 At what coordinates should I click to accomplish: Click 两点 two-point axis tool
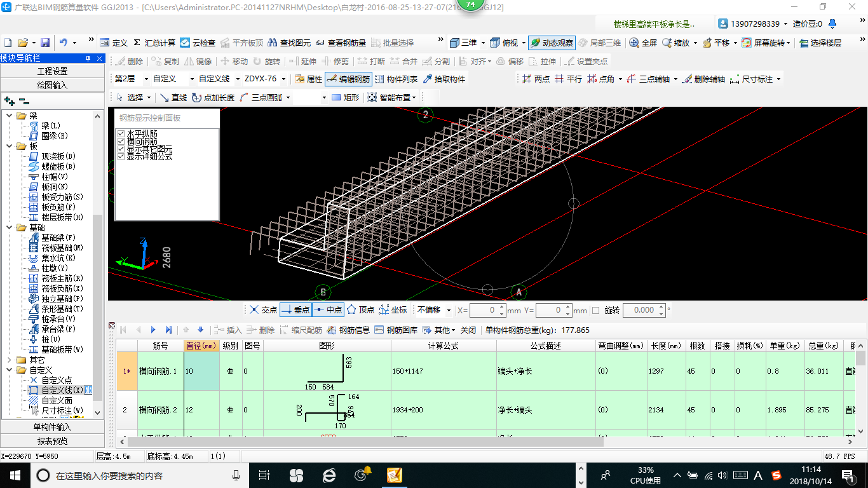point(536,79)
